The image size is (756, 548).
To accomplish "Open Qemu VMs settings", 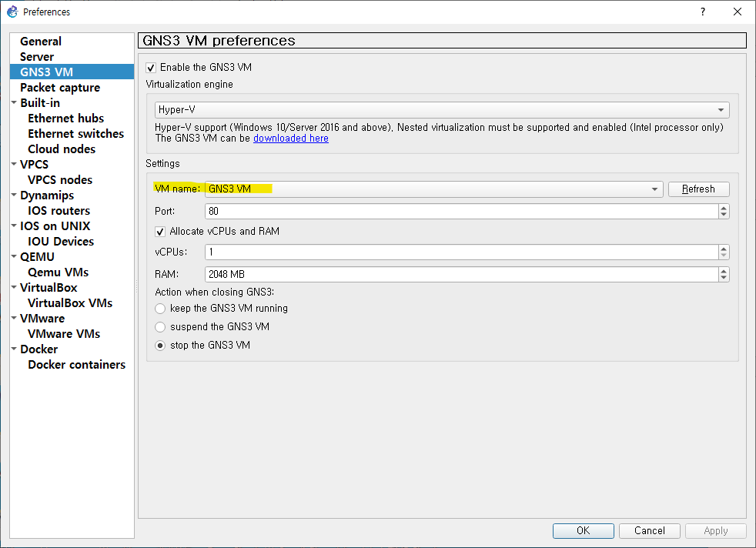I will (59, 272).
